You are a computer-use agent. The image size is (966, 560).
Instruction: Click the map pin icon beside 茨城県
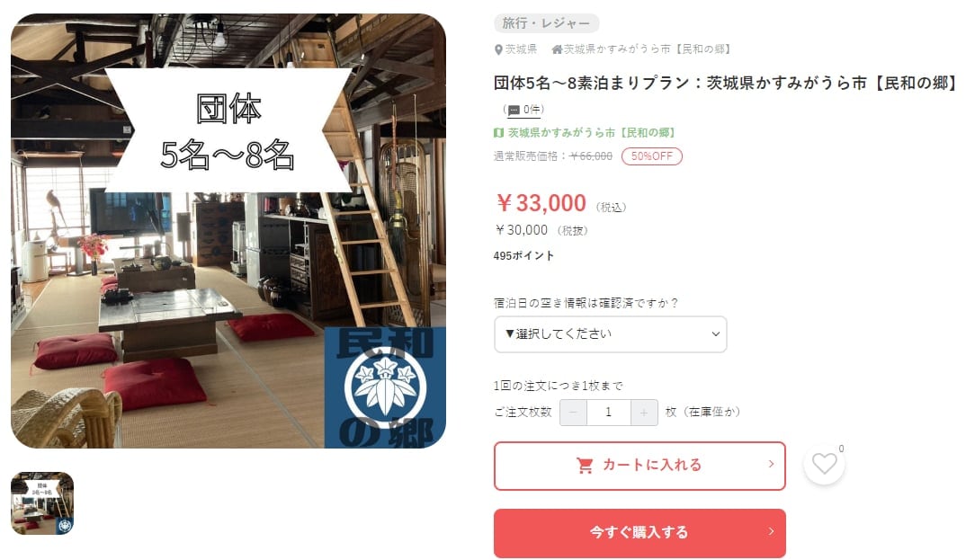[498, 49]
